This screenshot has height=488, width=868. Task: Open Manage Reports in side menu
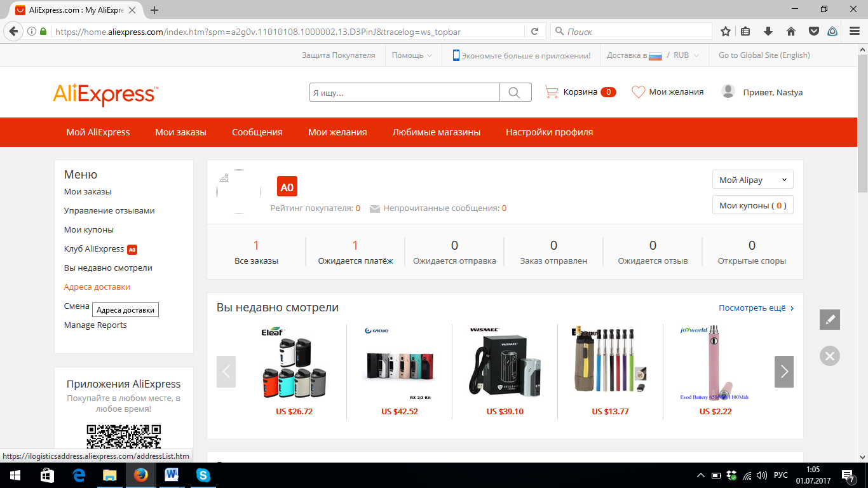click(95, 325)
